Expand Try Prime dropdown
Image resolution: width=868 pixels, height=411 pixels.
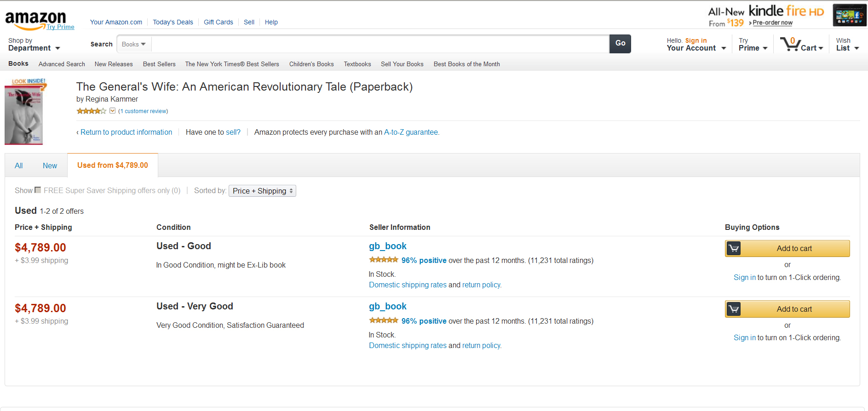coord(753,45)
